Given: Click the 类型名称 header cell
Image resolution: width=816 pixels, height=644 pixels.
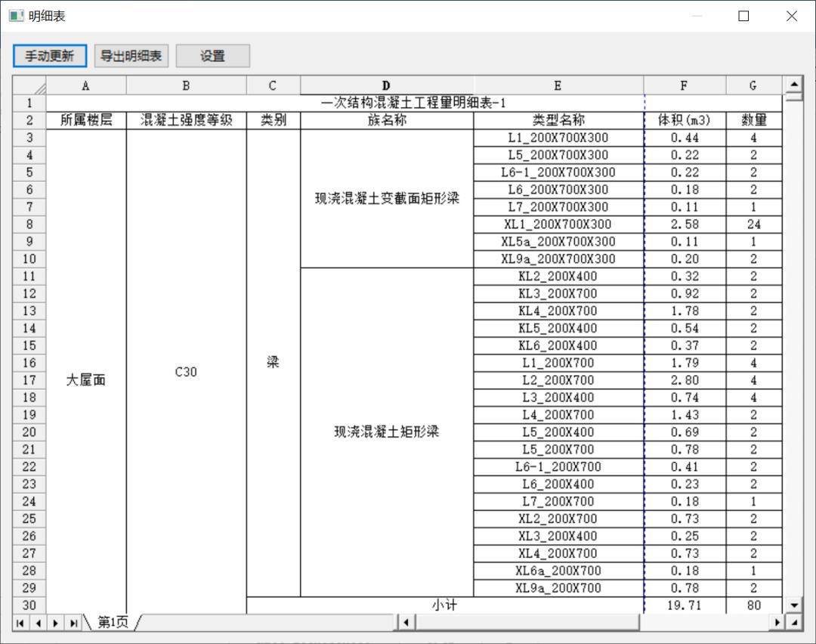Looking at the screenshot, I should 558,120.
